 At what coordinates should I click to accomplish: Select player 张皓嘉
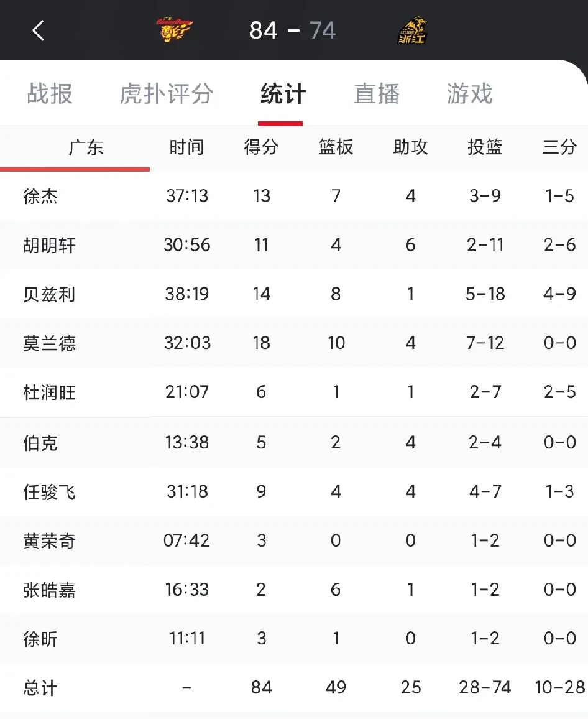pos(49,590)
